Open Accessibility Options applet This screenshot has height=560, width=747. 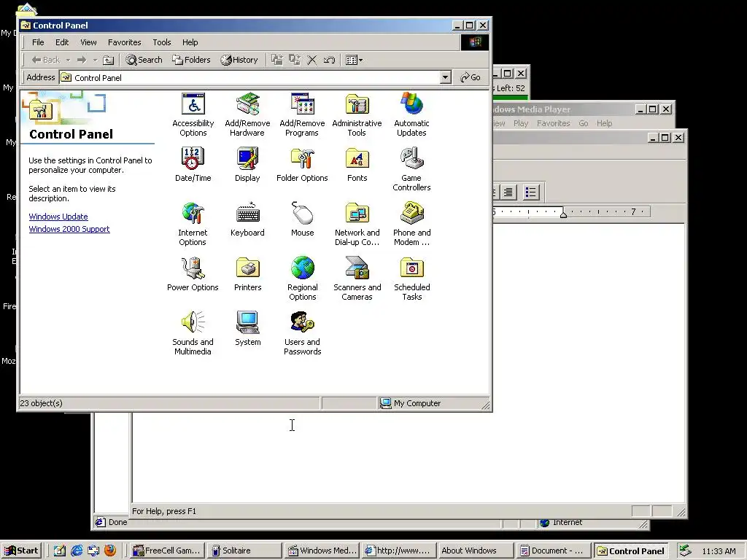[193, 114]
